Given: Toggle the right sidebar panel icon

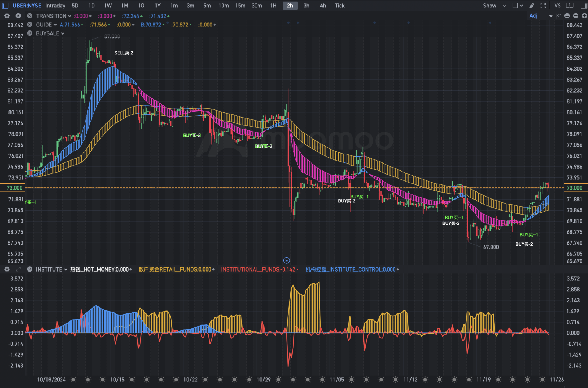Looking at the screenshot, I should point(584,6).
